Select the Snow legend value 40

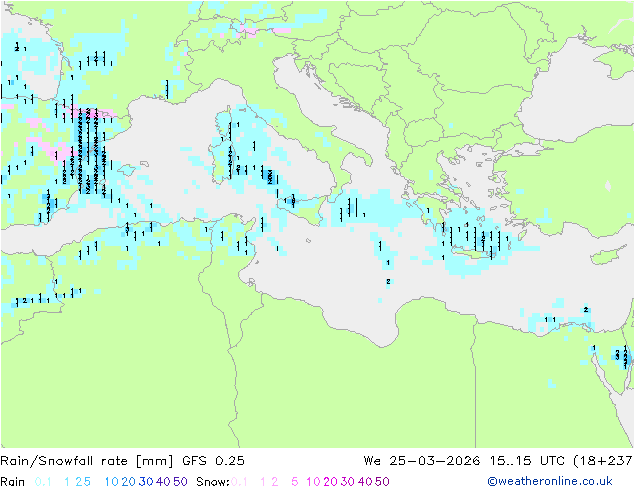pyautogui.click(x=365, y=482)
